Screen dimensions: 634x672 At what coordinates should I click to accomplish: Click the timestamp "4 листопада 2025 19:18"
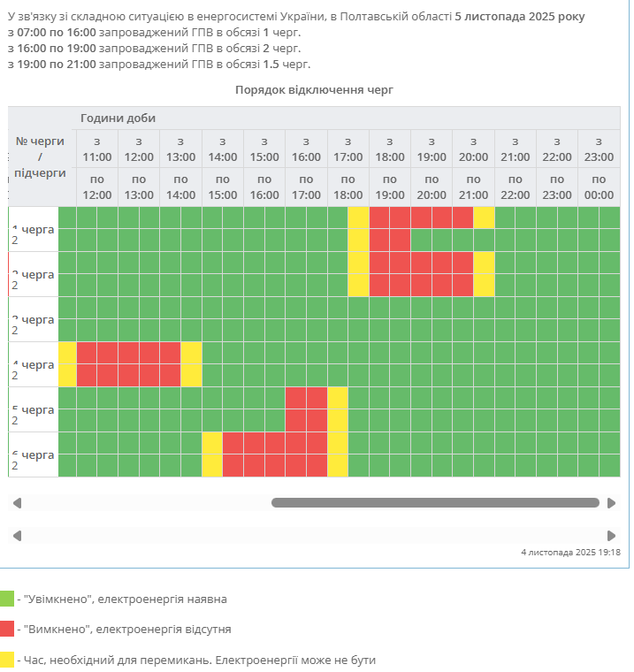(570, 552)
